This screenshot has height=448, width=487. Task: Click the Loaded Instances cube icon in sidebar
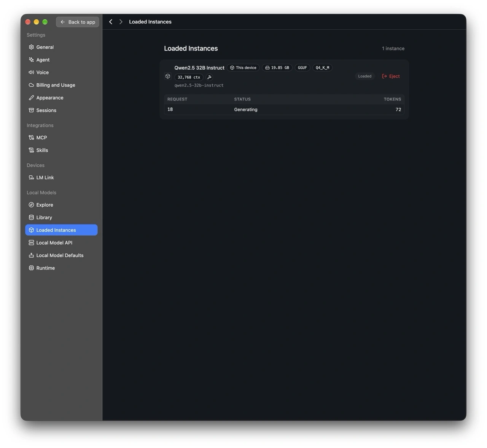point(31,230)
